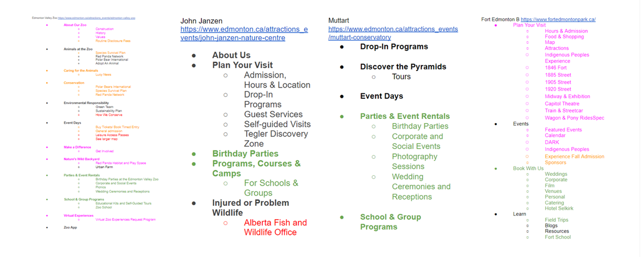Select red 'Alberta Fish and Wildlife Office'

[x=275, y=228]
